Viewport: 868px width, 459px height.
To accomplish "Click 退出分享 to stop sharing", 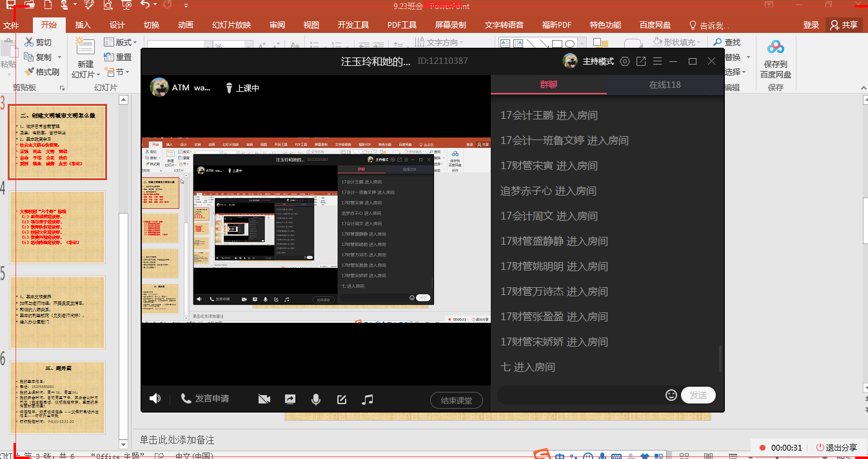I will coord(836,447).
